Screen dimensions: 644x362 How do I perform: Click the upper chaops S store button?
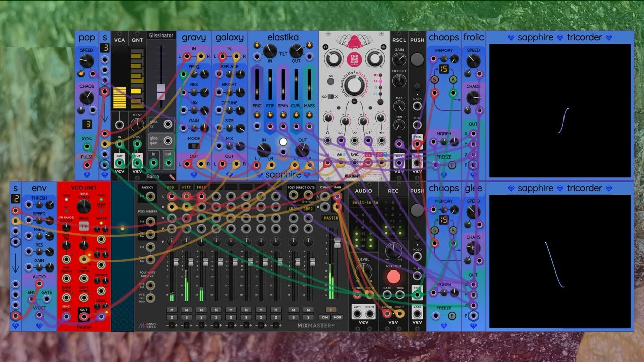point(434,80)
